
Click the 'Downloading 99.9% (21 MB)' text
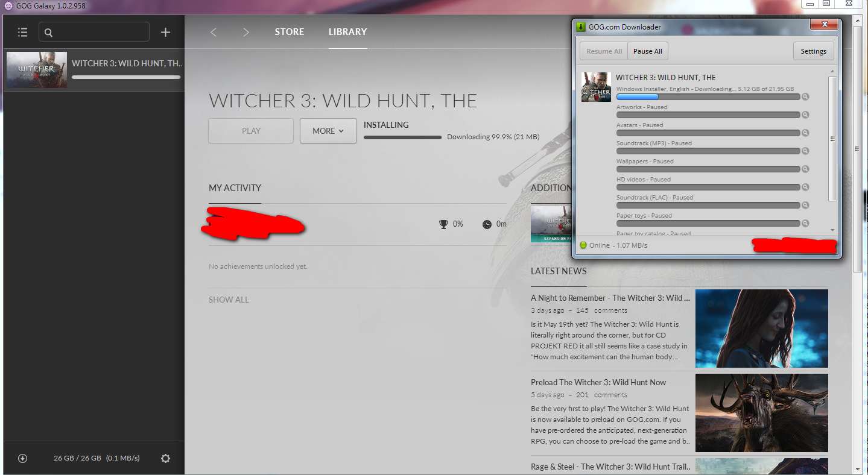[x=493, y=137]
